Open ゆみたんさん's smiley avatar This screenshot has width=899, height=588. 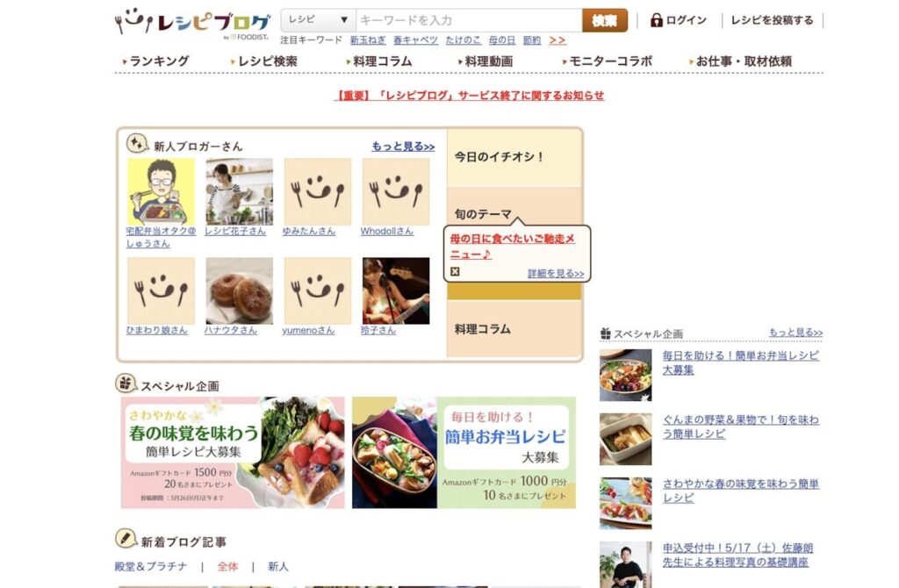(318, 191)
